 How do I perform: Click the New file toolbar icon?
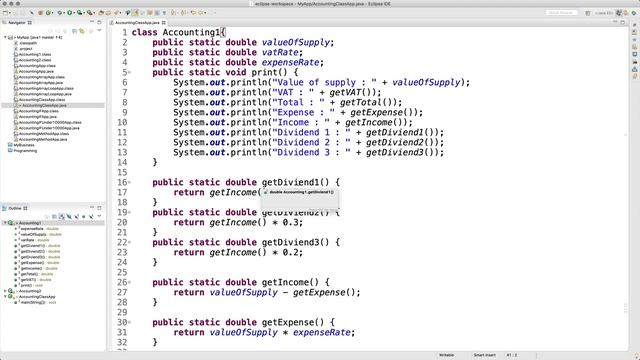(5, 13)
